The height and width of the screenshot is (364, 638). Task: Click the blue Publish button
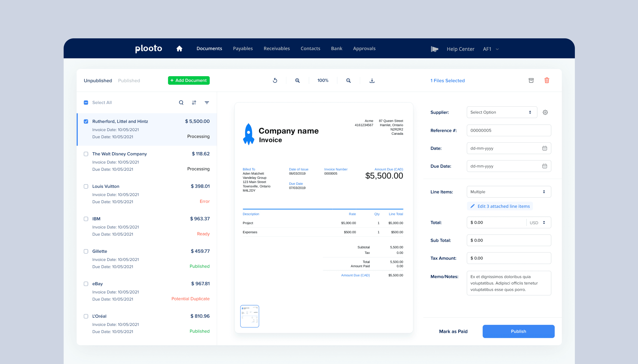[x=518, y=331]
